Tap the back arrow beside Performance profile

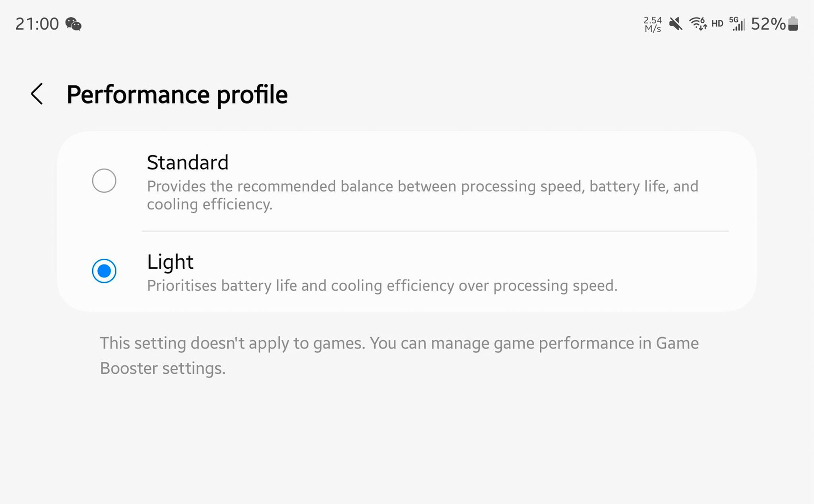point(37,94)
